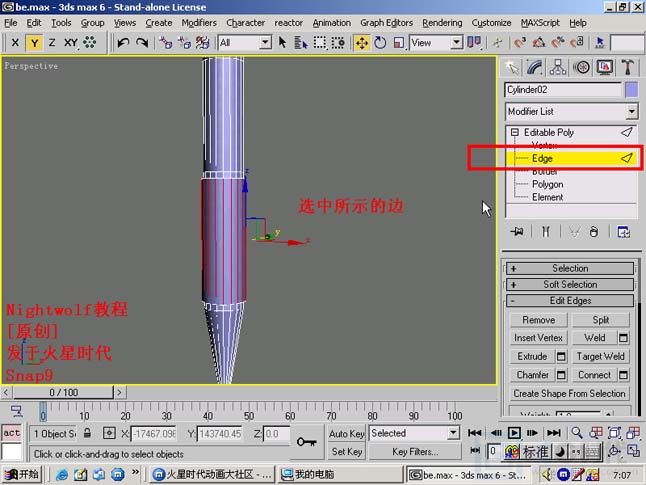Activate the Select and Move tool
Screen dimensions: 646x485
(362, 42)
